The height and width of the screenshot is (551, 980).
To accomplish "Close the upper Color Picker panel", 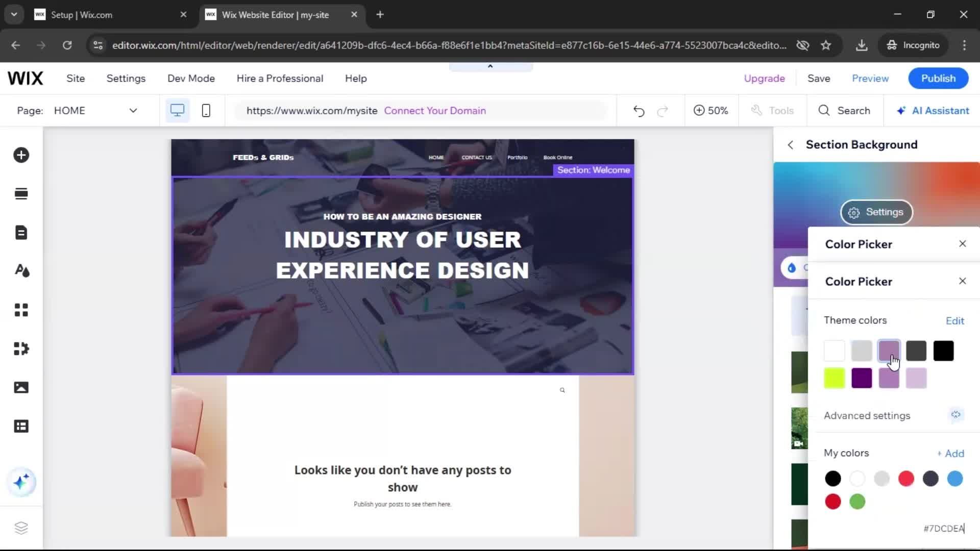I will (x=962, y=244).
